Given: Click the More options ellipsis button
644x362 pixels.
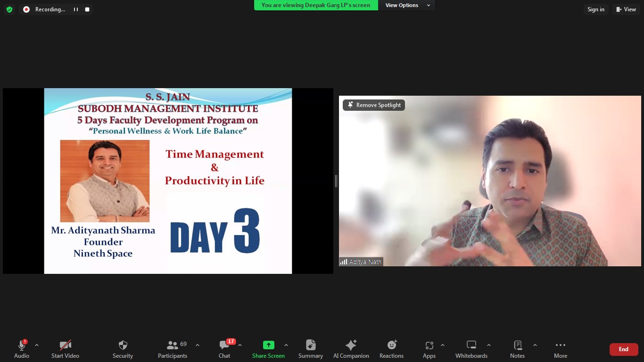Looking at the screenshot, I should click(x=561, y=349).
